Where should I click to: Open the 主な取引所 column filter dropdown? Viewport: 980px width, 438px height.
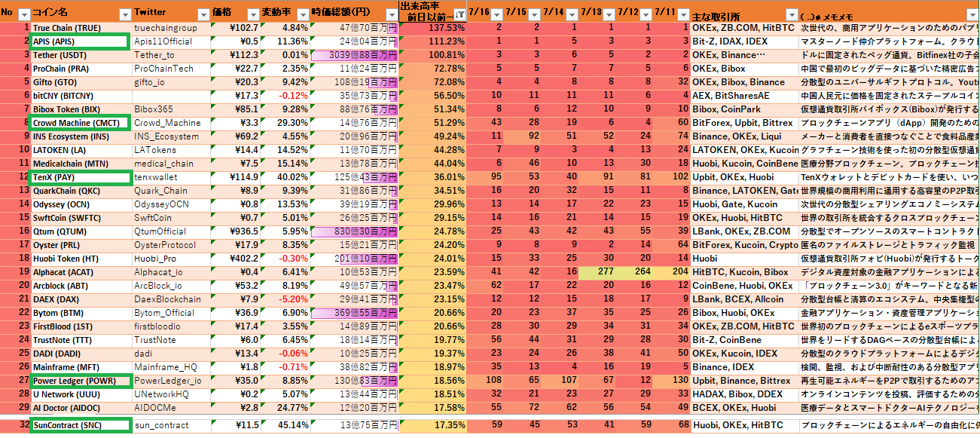(x=791, y=14)
